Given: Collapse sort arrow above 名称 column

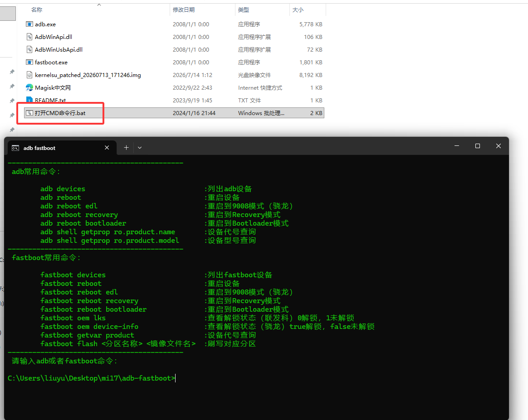Looking at the screenshot, I should [99, 5].
